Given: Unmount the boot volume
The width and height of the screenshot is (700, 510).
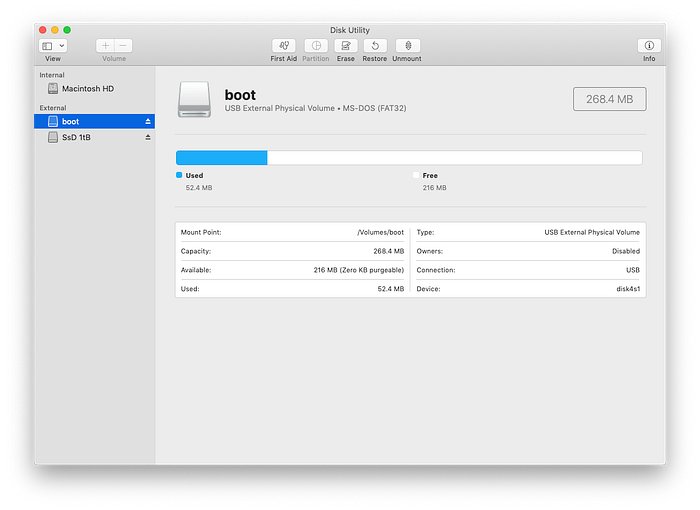Looking at the screenshot, I should (407, 46).
